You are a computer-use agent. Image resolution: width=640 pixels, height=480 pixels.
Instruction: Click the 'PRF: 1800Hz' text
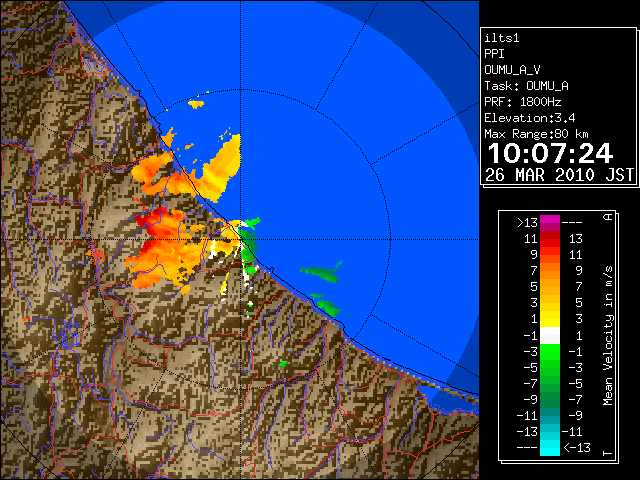tap(523, 102)
